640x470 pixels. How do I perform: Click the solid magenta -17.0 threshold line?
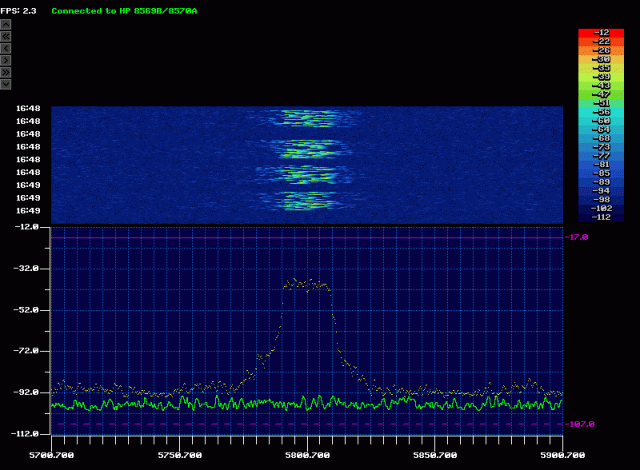click(307, 237)
